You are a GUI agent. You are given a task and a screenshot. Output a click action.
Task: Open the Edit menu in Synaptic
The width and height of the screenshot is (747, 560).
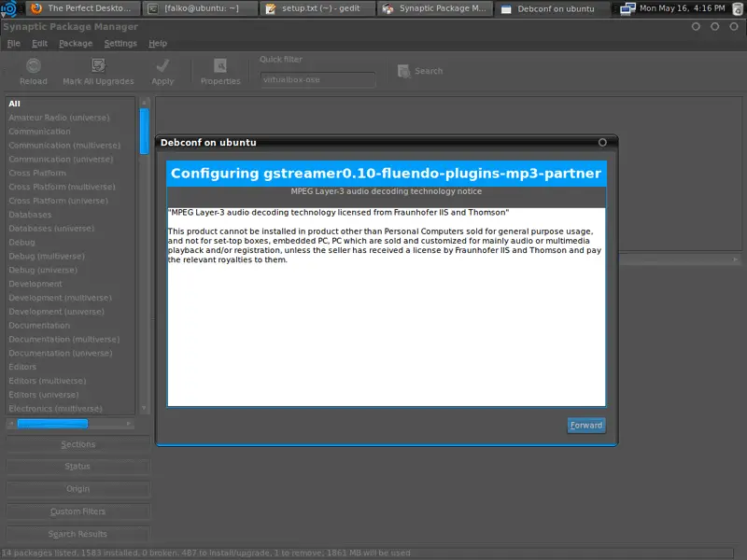tap(39, 43)
